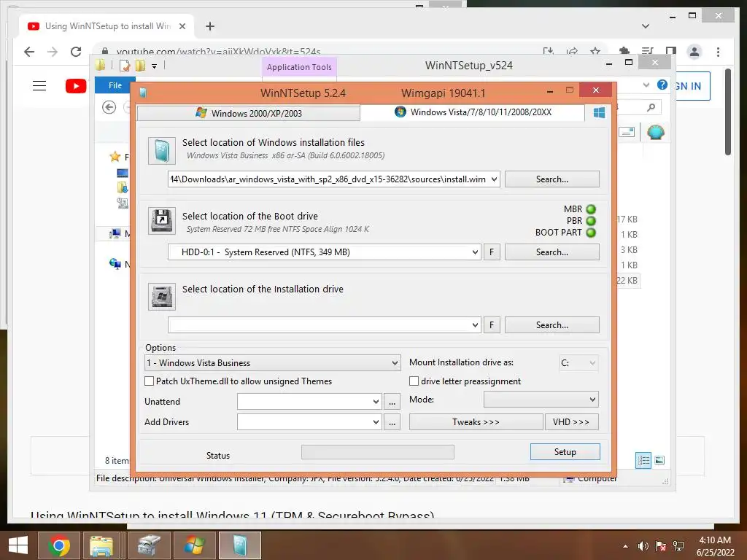The width and height of the screenshot is (747, 560).
Task: Expand the install.wim path dropdown
Action: tap(494, 179)
